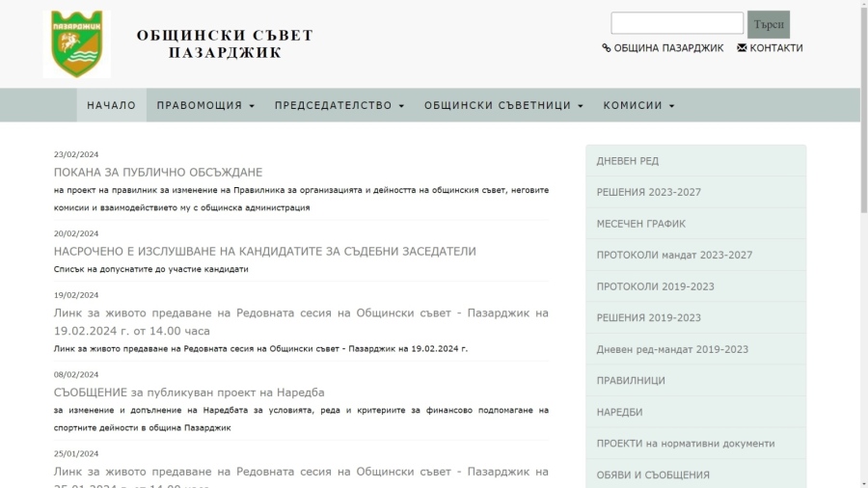Image resolution: width=868 pixels, height=488 pixels.
Task: Open ДНЕВЕН РЕД in the sidebar
Action: 695,161
